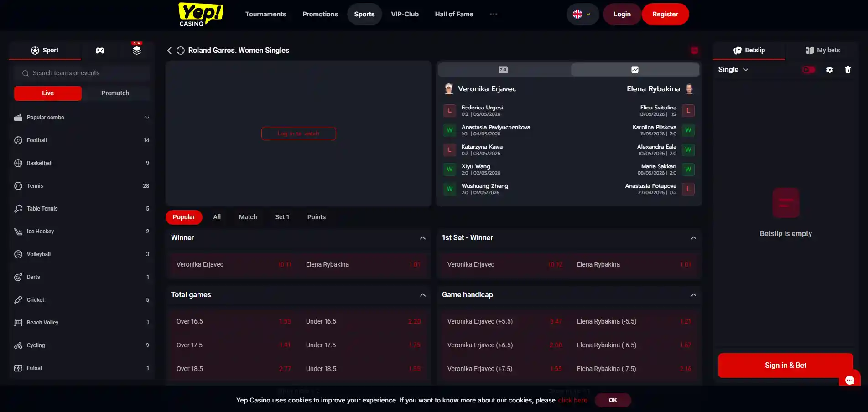This screenshot has width=868, height=412.
Task: Show the statistics chart view
Action: click(x=635, y=70)
